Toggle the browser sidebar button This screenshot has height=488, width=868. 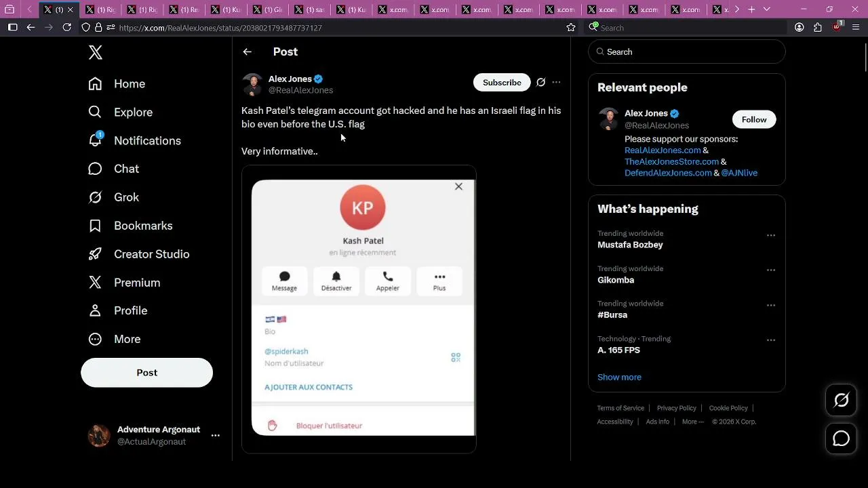pyautogui.click(x=12, y=27)
